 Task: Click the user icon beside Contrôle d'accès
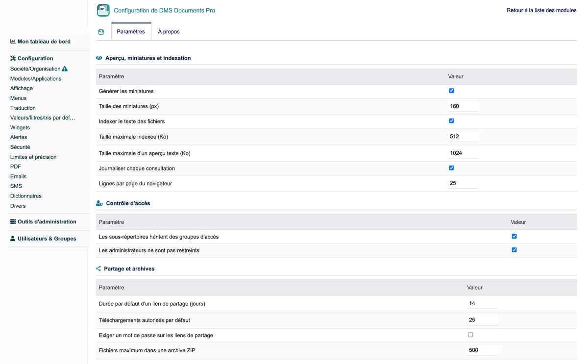click(99, 203)
